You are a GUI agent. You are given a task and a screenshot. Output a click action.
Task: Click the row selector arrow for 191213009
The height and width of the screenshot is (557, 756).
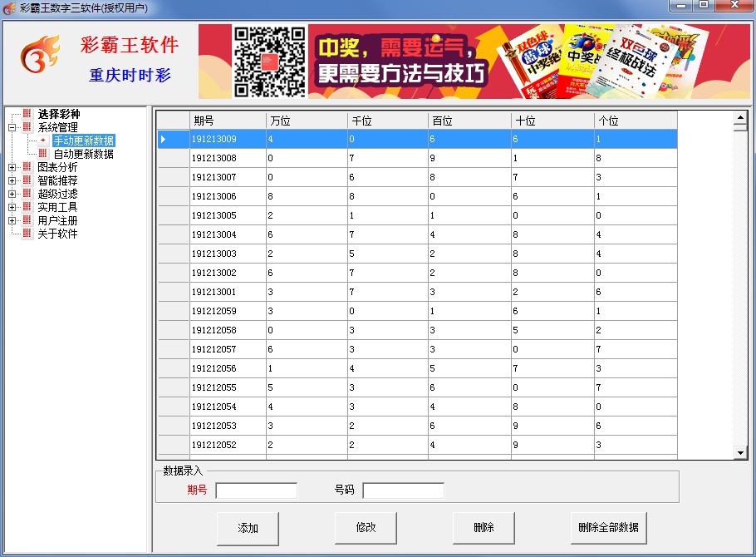tap(164, 139)
